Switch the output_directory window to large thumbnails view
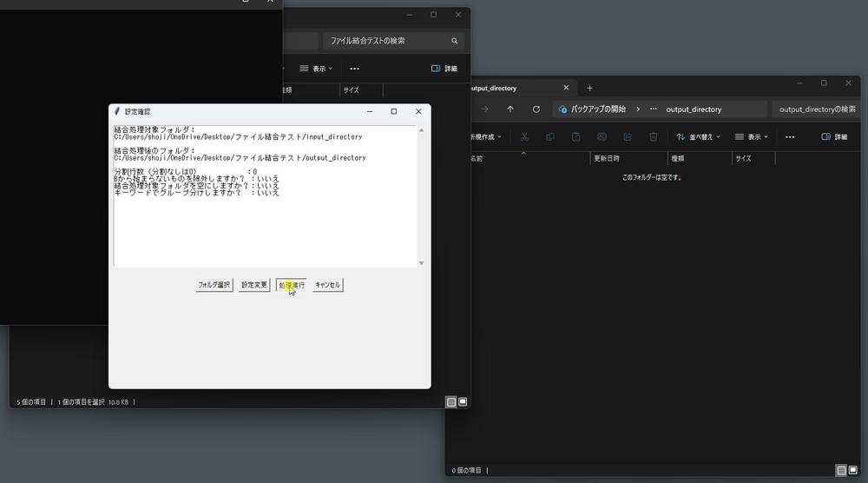This screenshot has width=868, height=483. click(852, 470)
